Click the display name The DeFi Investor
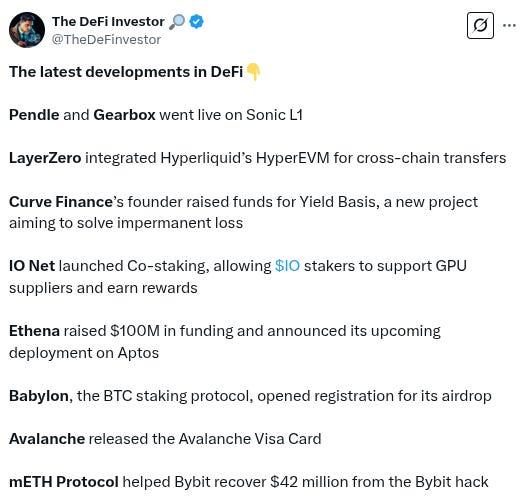 108,22
